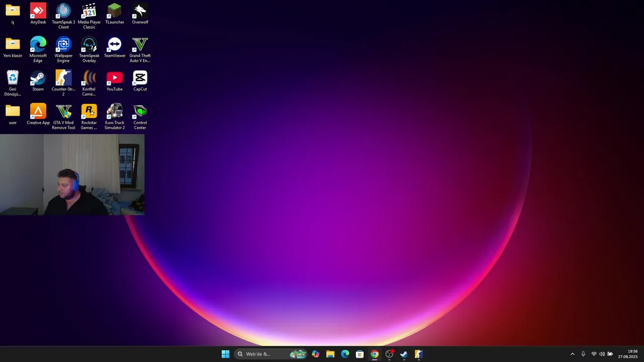Click the search box tank illustration
Image resolution: width=644 pixels, height=362 pixels.
(x=298, y=354)
